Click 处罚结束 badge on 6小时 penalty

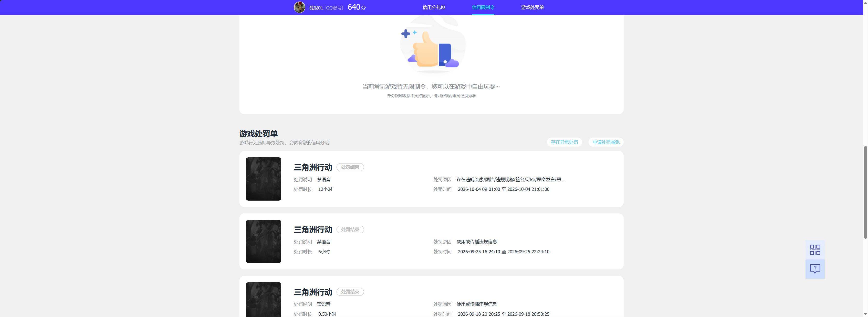click(x=350, y=229)
